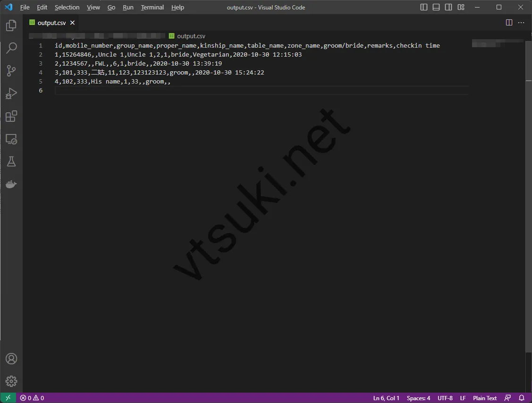The height and width of the screenshot is (403, 532).
Task: Split the editor to the right
Action: pyautogui.click(x=509, y=23)
